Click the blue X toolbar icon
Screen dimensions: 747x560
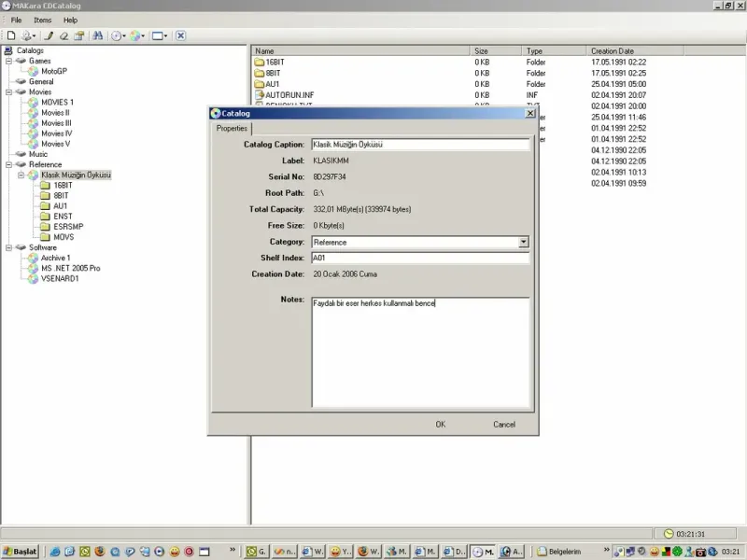click(180, 35)
